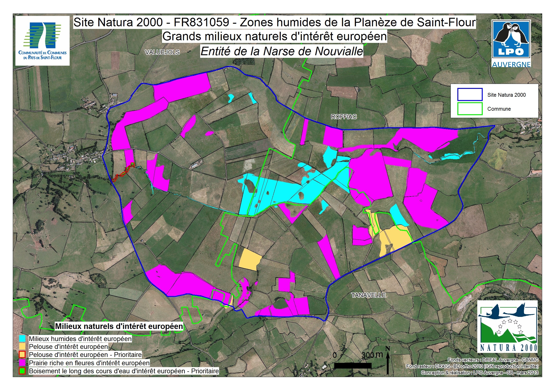Click the TANAVELLE commune label
Viewport: 554px width, 392px height.
tap(369, 295)
